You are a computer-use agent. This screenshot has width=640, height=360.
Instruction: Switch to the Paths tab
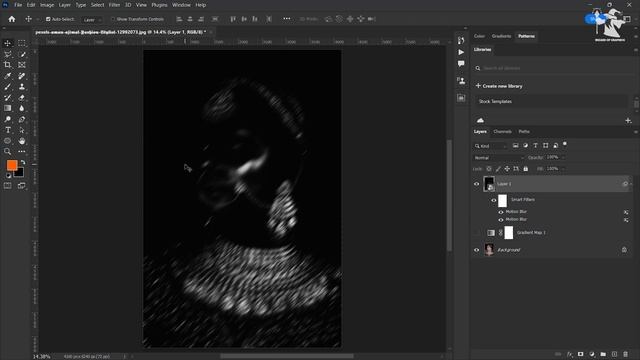pos(524,131)
